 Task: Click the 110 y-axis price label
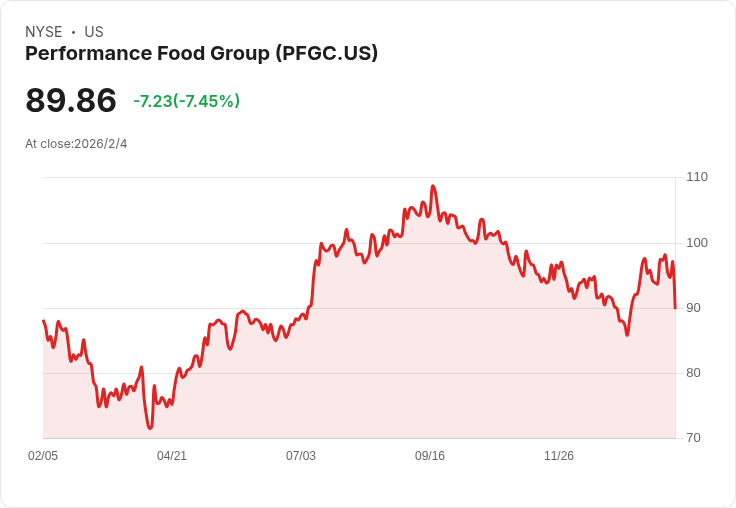pos(697,177)
